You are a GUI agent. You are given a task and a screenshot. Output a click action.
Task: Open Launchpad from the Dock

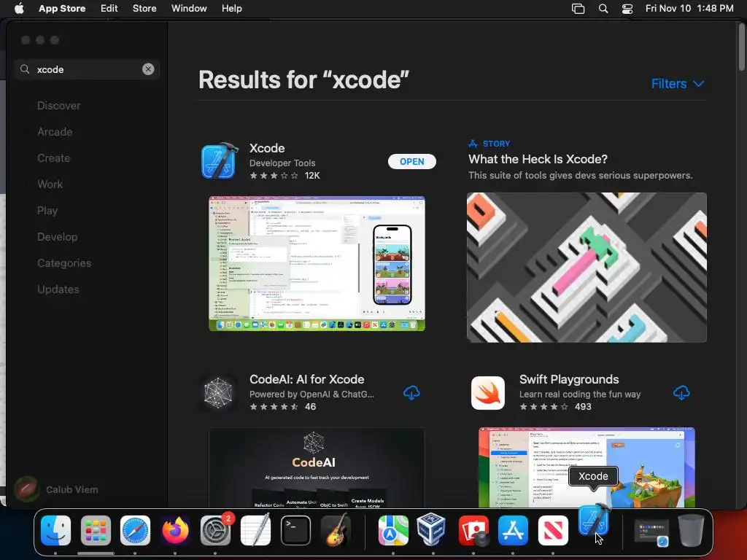point(96,530)
